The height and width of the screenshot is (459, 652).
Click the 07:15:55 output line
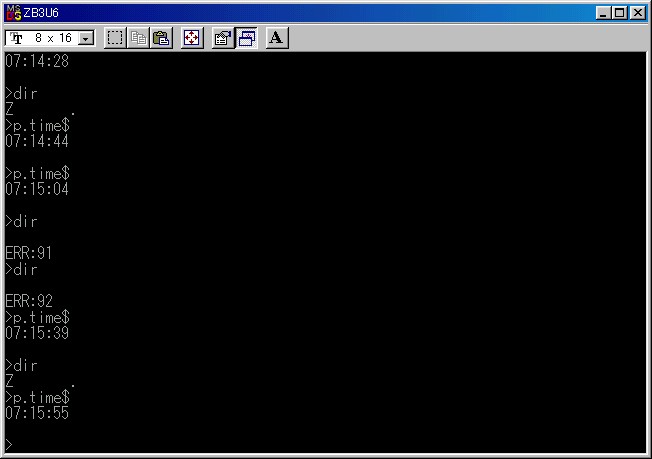37,413
